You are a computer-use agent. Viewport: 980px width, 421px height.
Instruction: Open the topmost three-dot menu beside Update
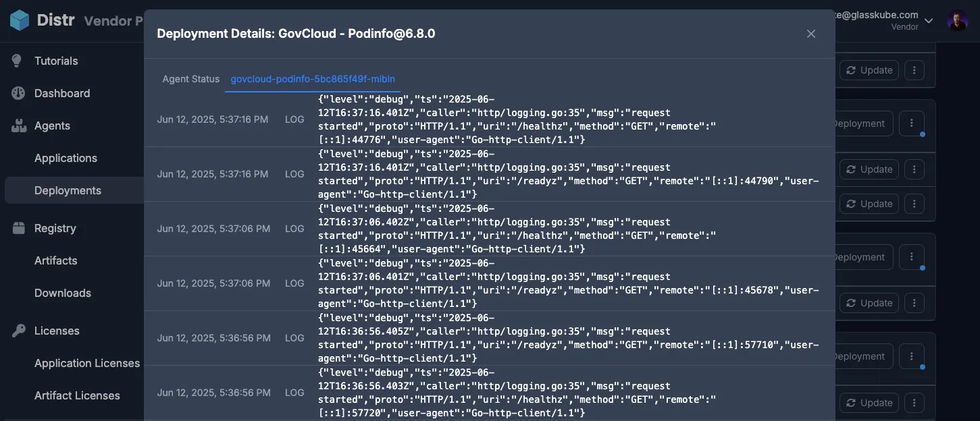914,70
